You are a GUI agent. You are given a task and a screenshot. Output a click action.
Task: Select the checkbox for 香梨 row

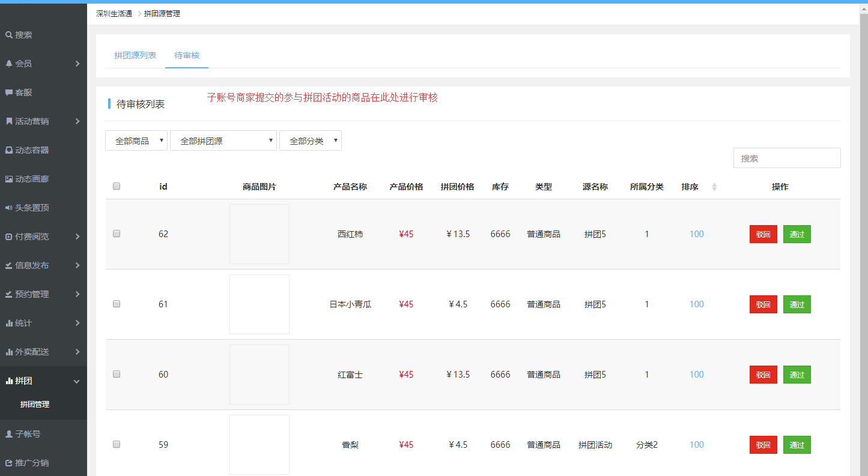(117, 444)
